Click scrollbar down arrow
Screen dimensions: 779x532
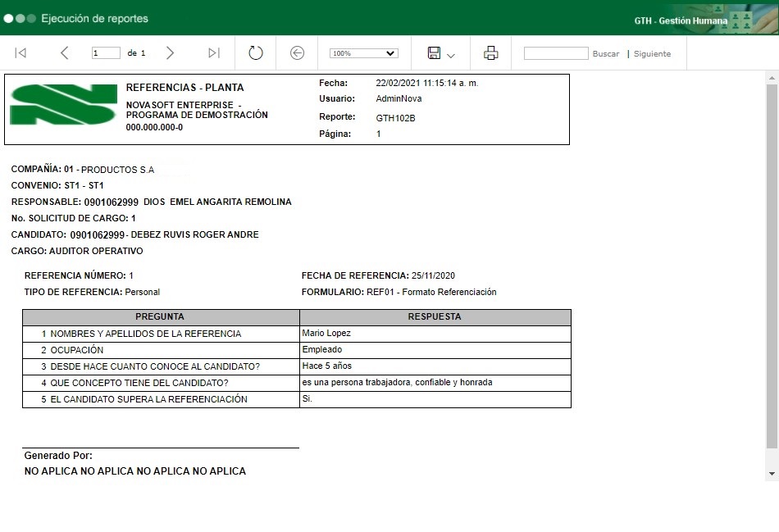coord(772,474)
